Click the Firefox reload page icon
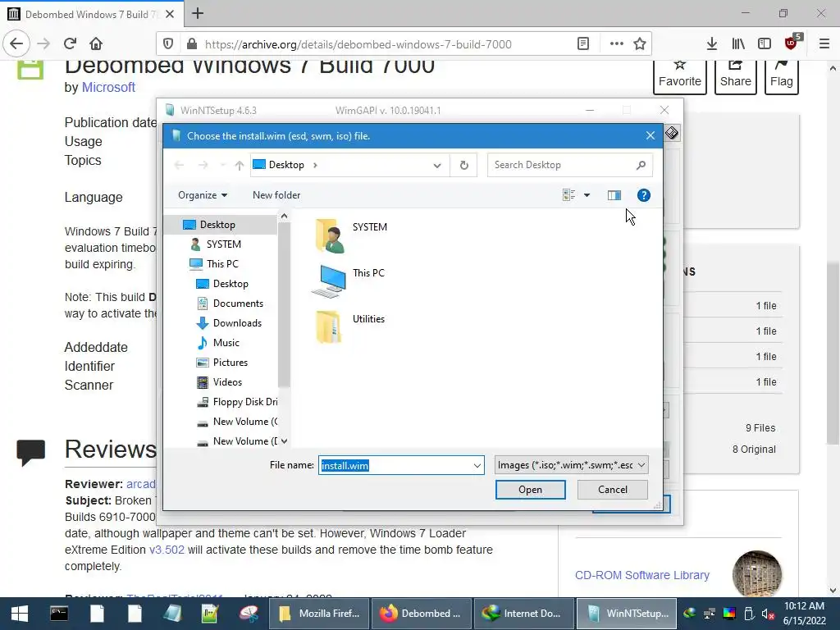Viewport: 840px width, 630px height. pos(70,44)
